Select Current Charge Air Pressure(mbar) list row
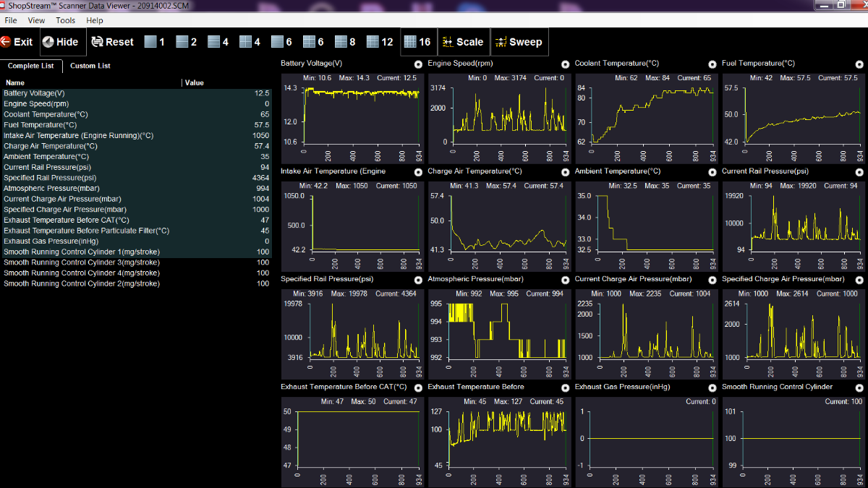Screen dimensions: 868x488 coord(137,199)
